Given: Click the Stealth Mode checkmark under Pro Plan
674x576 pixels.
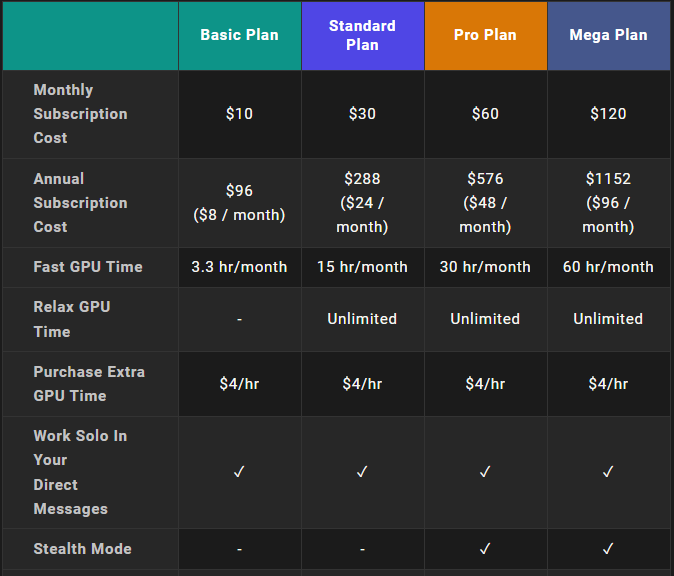Looking at the screenshot, I should pyautogui.click(x=485, y=548).
